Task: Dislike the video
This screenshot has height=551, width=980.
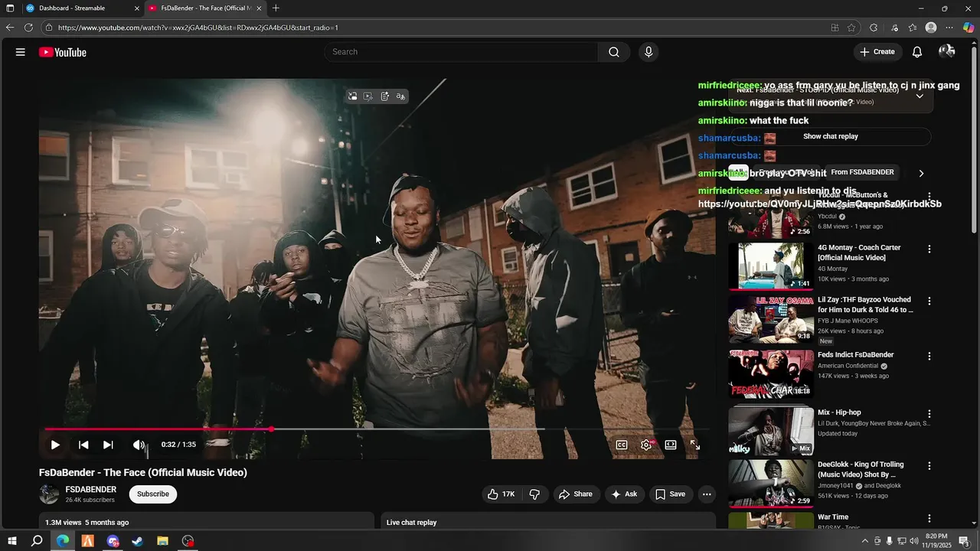Action: tap(534, 494)
